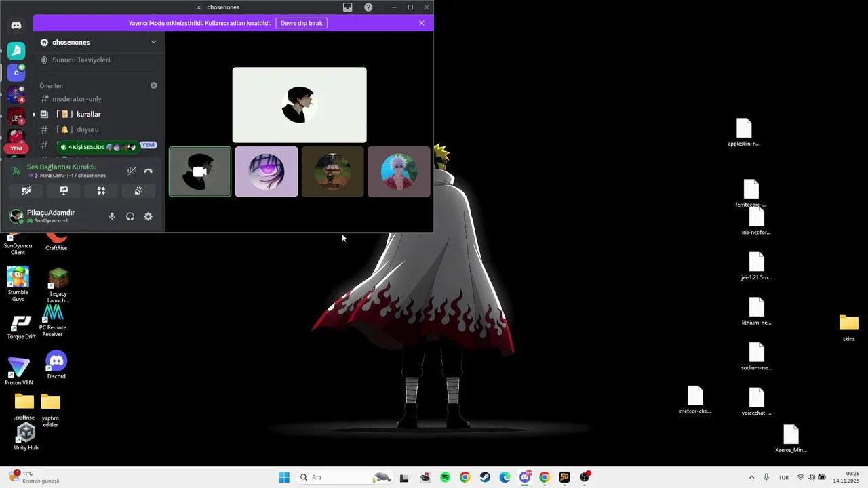This screenshot has width=868, height=488.
Task: Click the '4 KİŞİ SESLİDE' voice pill
Action: 98,147
